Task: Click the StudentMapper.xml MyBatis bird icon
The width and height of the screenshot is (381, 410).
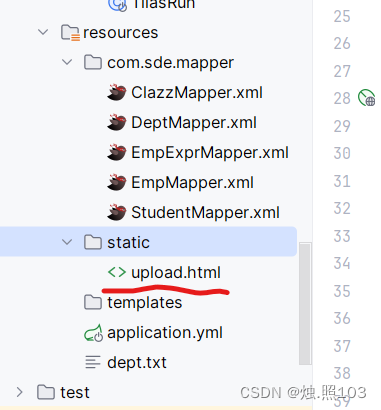Action: click(117, 212)
